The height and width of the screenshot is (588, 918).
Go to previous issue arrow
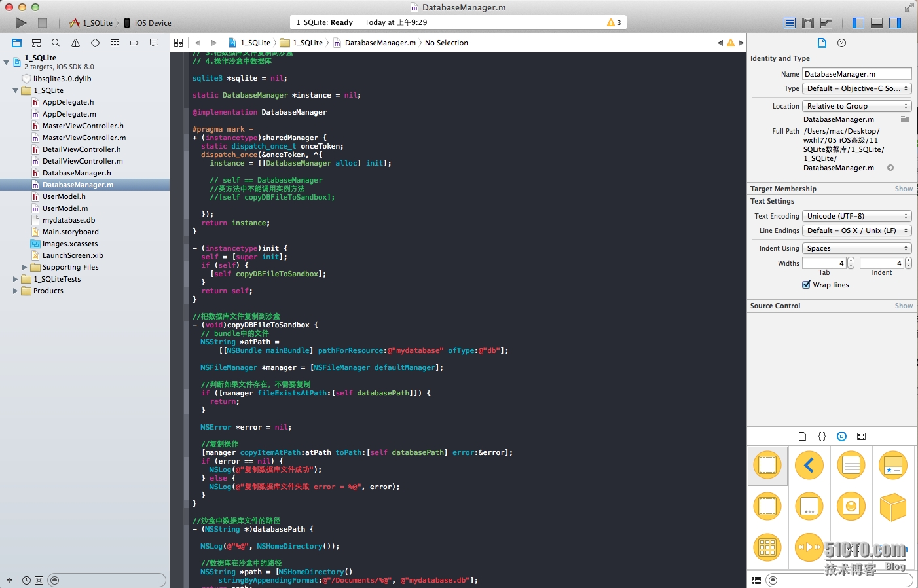720,43
